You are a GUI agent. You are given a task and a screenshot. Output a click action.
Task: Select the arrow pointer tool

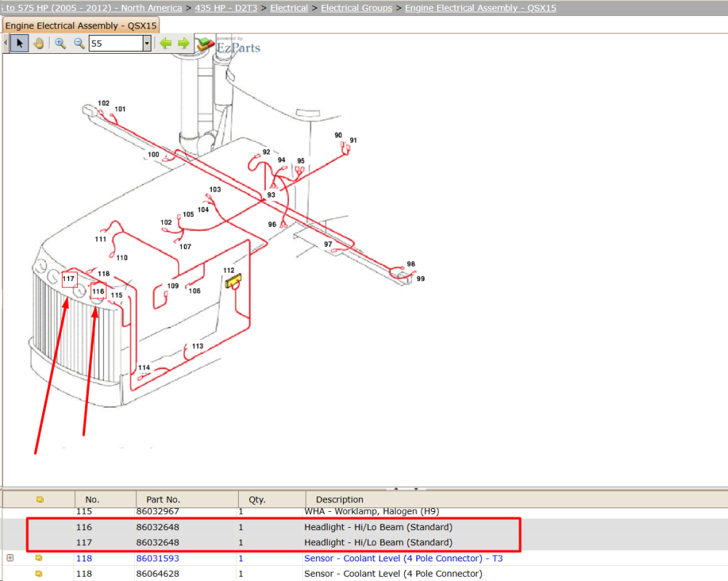pyautogui.click(x=20, y=43)
